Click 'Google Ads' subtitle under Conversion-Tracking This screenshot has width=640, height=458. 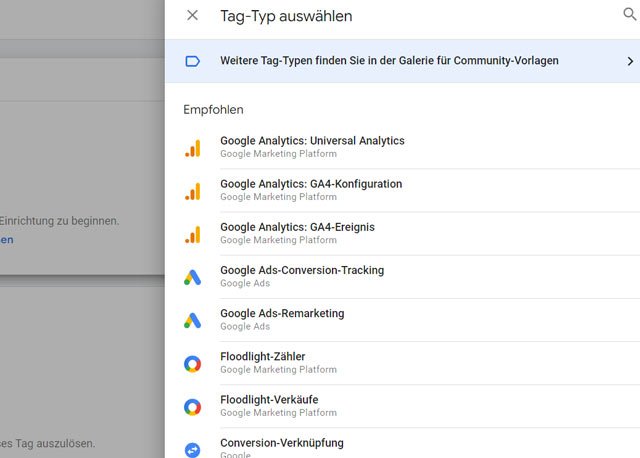tap(245, 283)
